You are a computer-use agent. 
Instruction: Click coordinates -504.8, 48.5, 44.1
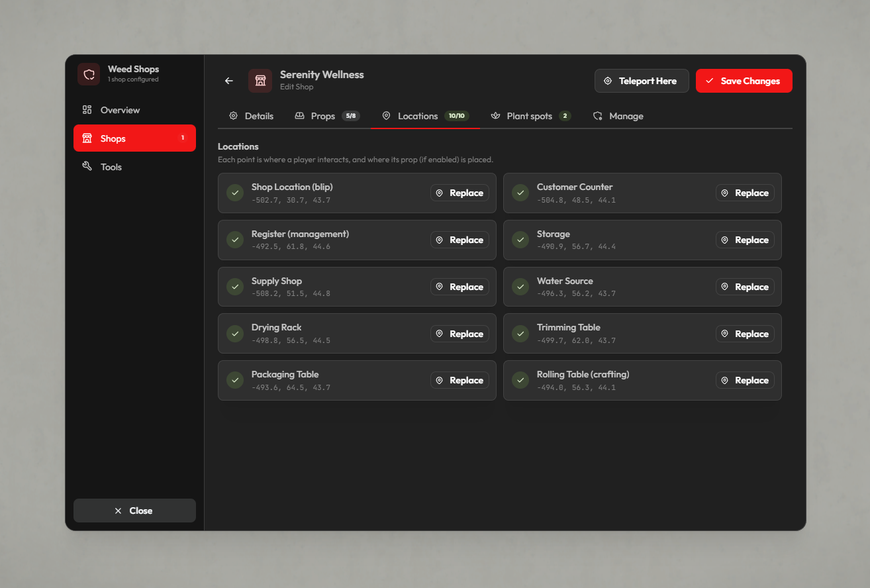pyautogui.click(x=576, y=200)
